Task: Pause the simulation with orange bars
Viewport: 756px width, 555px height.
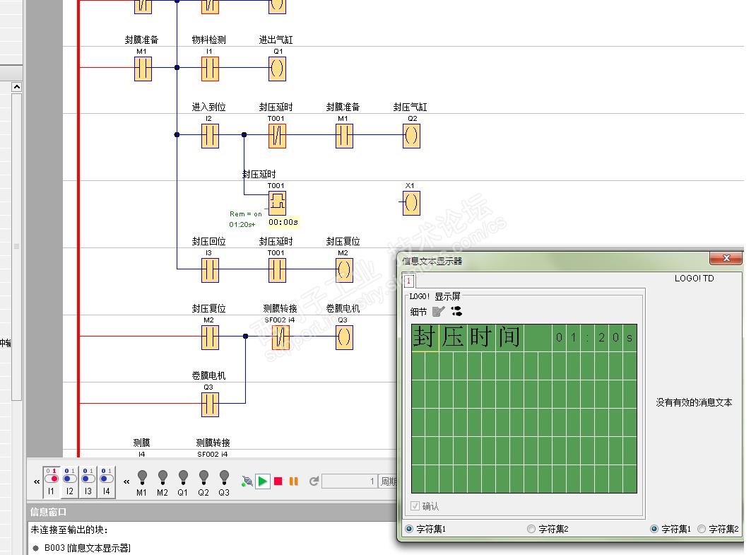Action: pyautogui.click(x=294, y=481)
